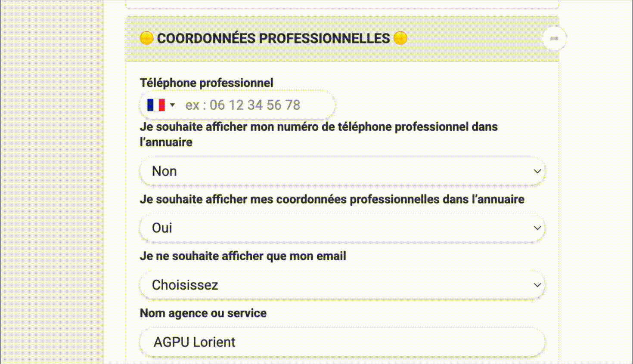Click the yellow circle after the section title
Screen dimensions: 633x364
(x=400, y=38)
